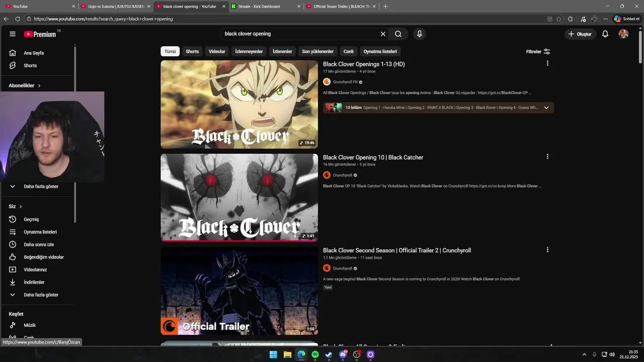Open more options for Second Season trailer
This screenshot has width=644, height=362.
pyautogui.click(x=547, y=250)
